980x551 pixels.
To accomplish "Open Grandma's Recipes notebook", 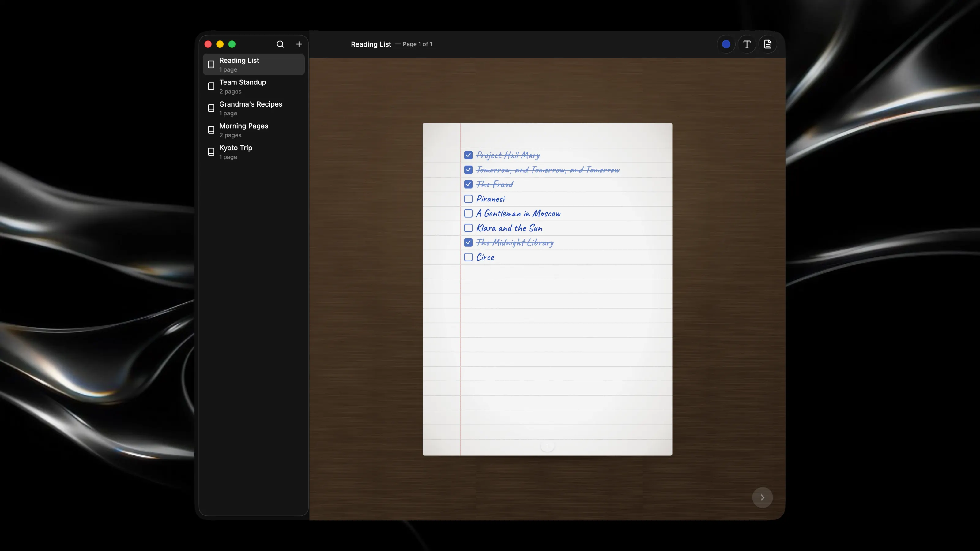I will click(254, 108).
